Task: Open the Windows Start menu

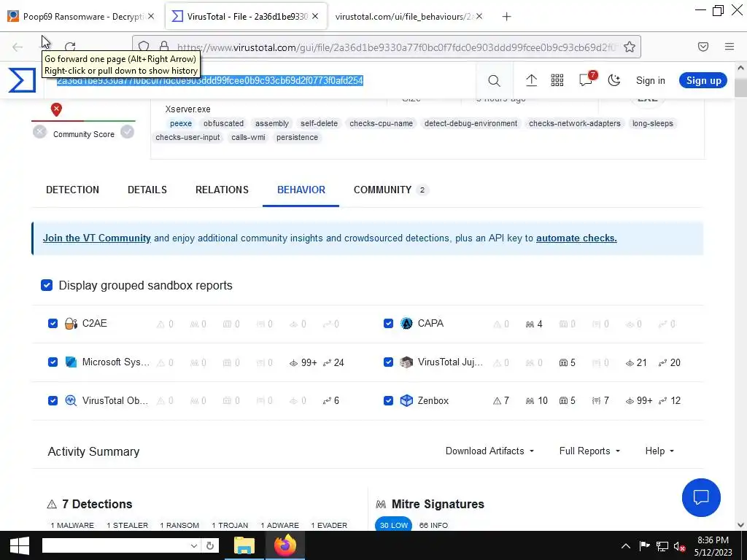Action: point(19,545)
